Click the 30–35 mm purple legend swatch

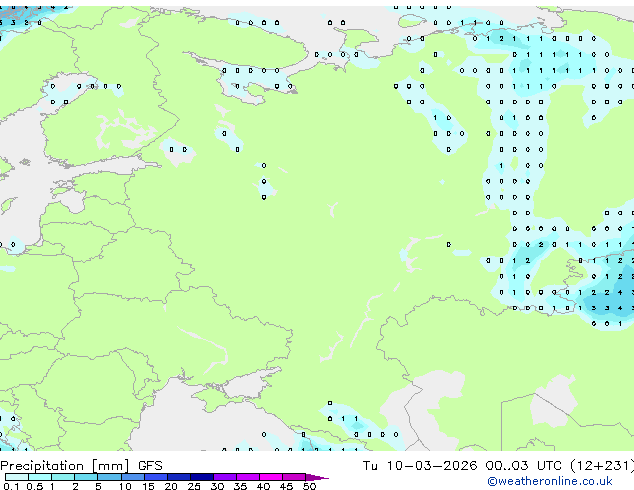(225, 477)
